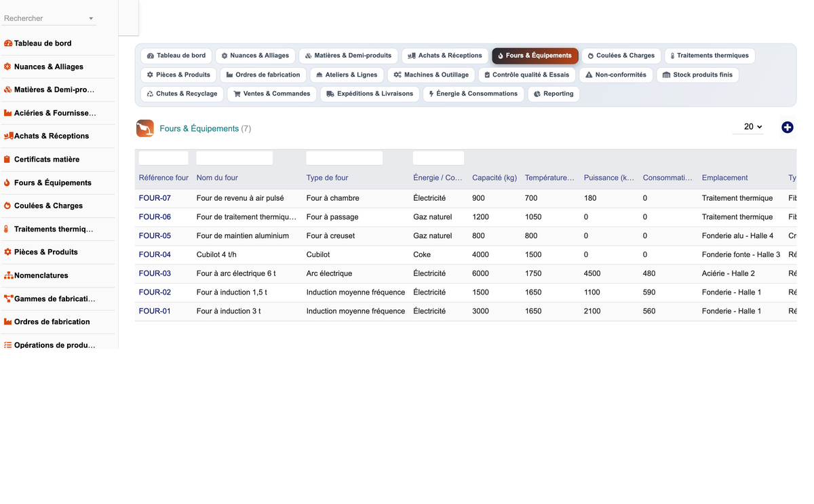Open the FOUR-01 record link

(x=155, y=311)
